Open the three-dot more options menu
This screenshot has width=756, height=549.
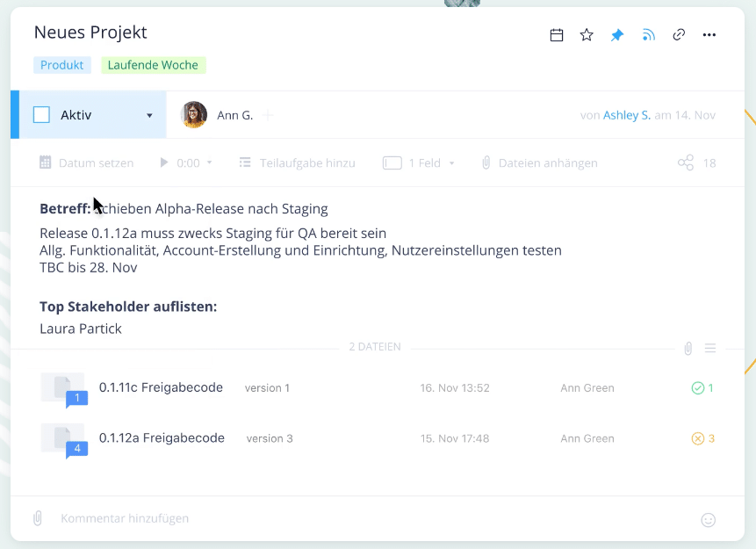tap(709, 35)
